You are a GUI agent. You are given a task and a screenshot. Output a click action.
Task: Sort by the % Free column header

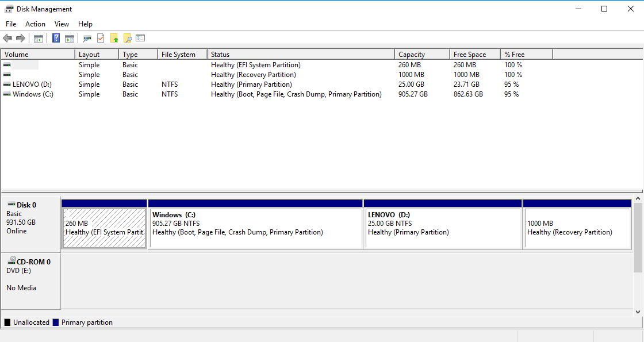[x=527, y=54]
